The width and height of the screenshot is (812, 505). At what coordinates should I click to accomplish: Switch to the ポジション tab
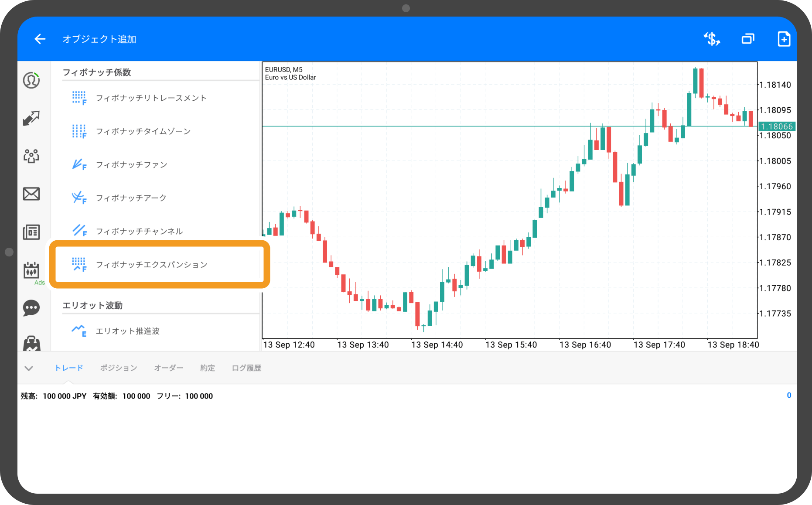tap(119, 368)
